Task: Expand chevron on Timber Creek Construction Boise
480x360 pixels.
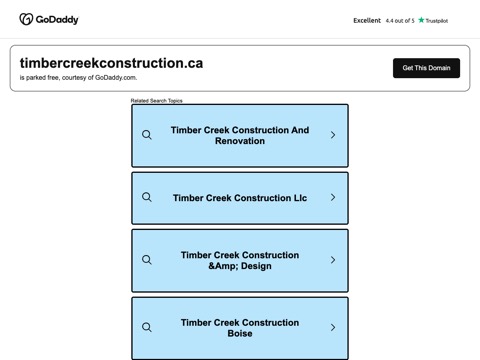Action: click(333, 328)
